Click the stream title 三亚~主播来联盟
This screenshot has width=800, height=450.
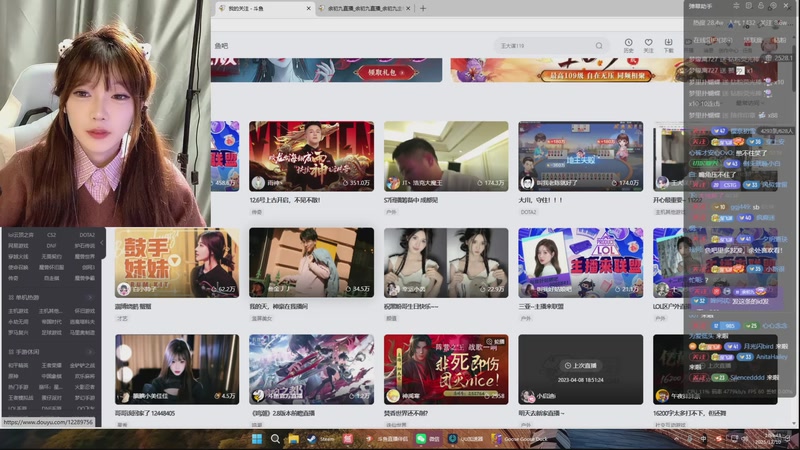tap(542, 307)
